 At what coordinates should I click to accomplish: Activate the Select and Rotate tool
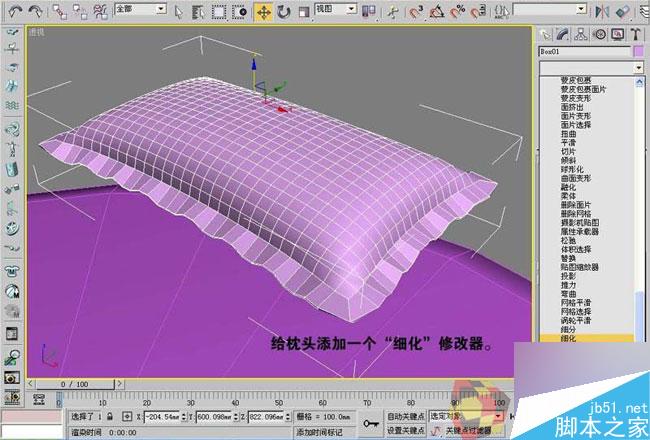[284, 12]
